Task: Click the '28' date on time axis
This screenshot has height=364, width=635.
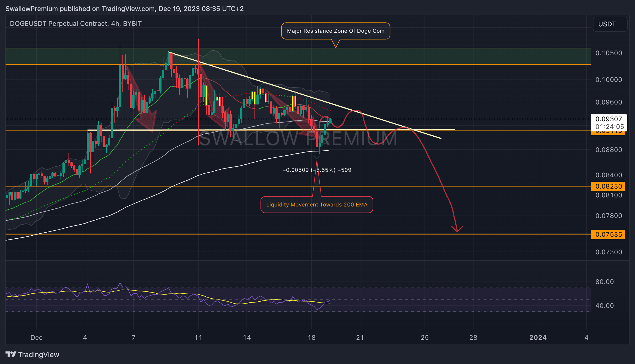Action: coord(473,338)
